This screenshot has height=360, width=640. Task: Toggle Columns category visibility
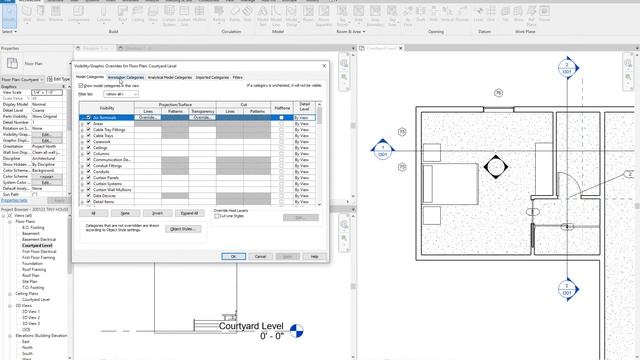click(89, 154)
